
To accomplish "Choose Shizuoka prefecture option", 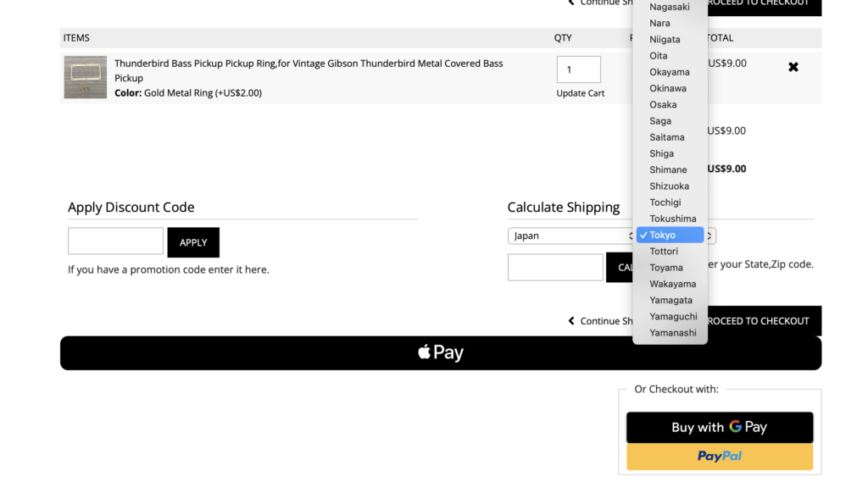I will [669, 186].
